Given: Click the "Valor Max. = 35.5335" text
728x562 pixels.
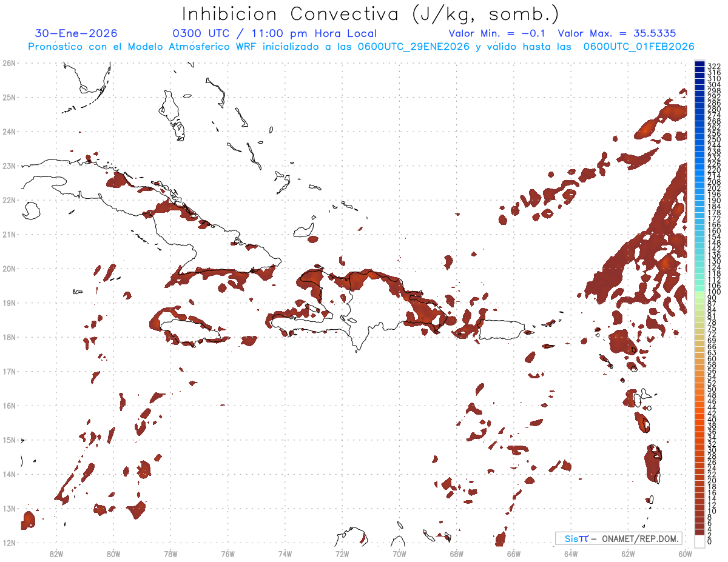Looking at the screenshot, I should 617,33.
